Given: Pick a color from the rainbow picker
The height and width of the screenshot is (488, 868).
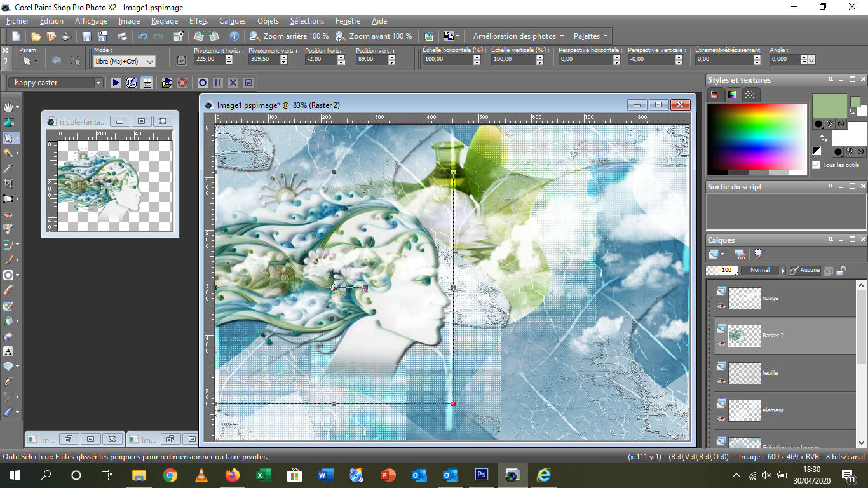Looking at the screenshot, I should [x=757, y=137].
